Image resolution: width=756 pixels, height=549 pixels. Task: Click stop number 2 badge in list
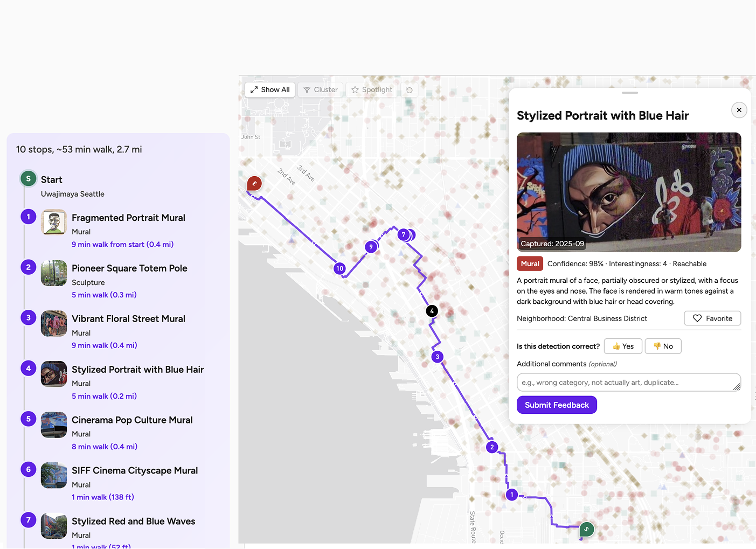(x=29, y=267)
